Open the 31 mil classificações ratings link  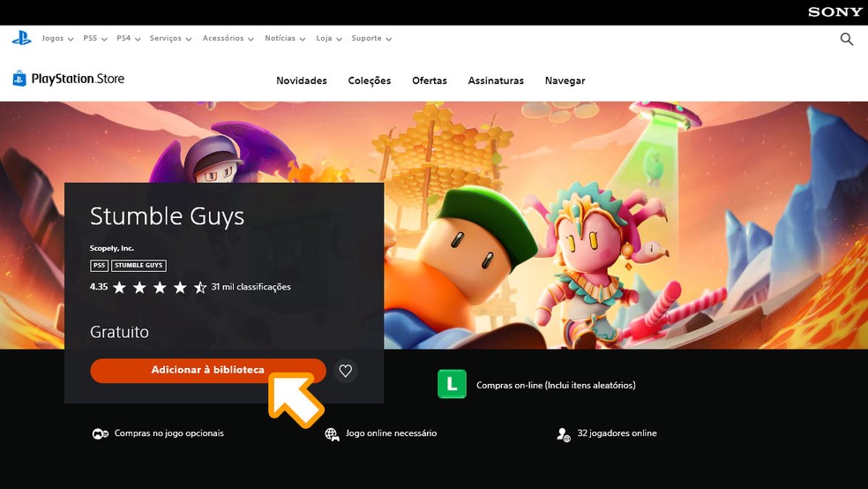pyautogui.click(x=251, y=287)
